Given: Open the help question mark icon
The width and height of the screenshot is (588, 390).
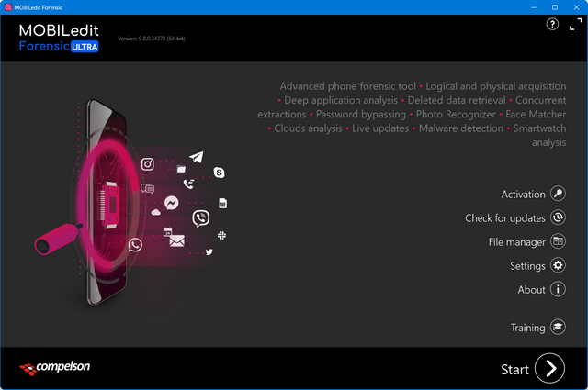Looking at the screenshot, I should [552, 25].
